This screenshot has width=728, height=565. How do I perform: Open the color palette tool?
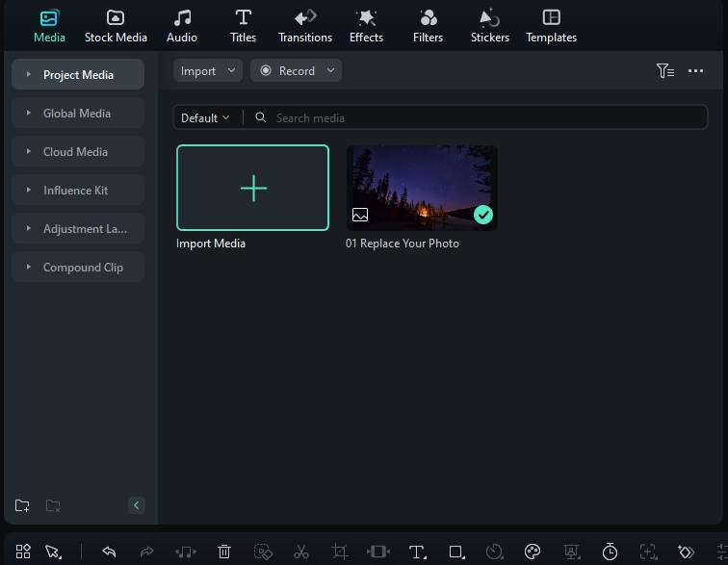pyautogui.click(x=533, y=552)
